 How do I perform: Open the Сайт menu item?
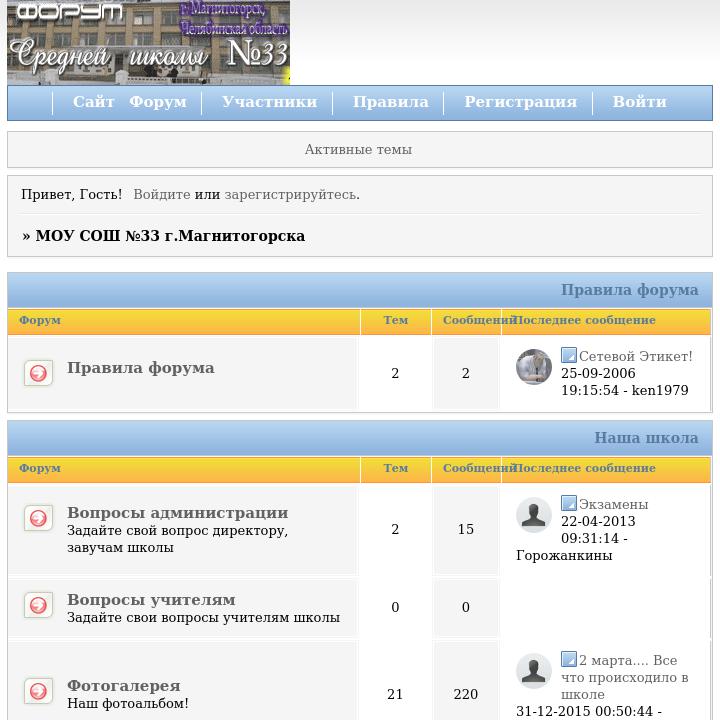93,101
